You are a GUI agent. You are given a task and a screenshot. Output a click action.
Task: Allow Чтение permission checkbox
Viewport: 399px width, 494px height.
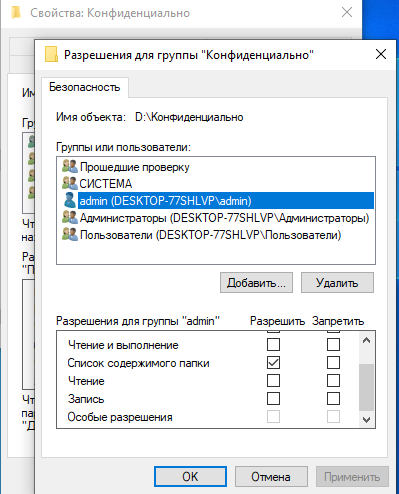273,381
